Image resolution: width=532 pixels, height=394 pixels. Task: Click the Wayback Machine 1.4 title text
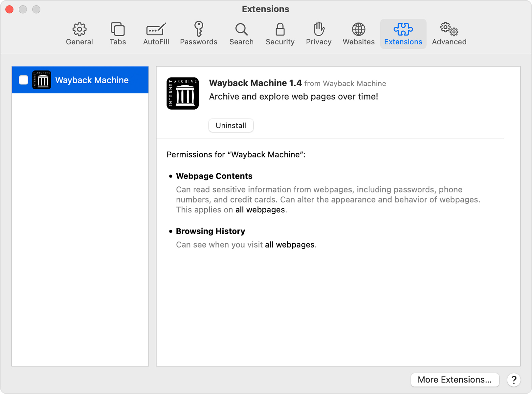click(x=255, y=83)
